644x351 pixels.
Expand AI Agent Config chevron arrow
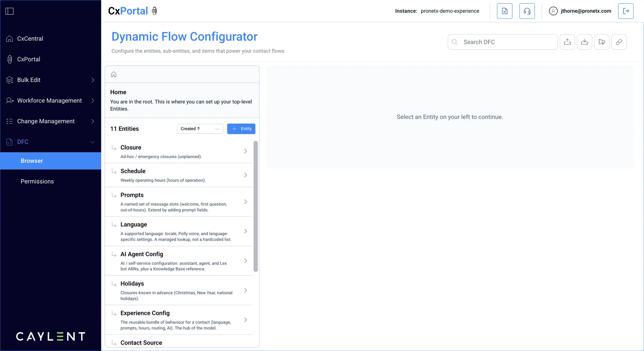pyautogui.click(x=246, y=261)
